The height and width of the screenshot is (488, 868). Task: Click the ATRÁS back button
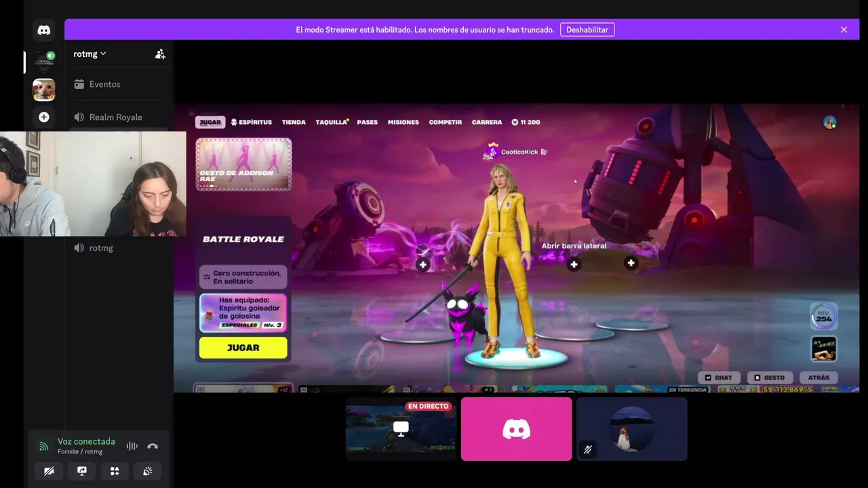[818, 378]
